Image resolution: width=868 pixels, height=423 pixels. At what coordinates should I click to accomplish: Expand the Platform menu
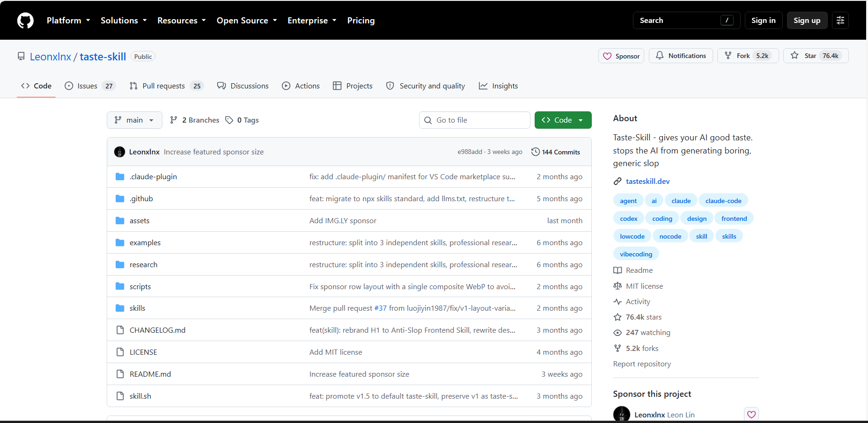(x=68, y=21)
